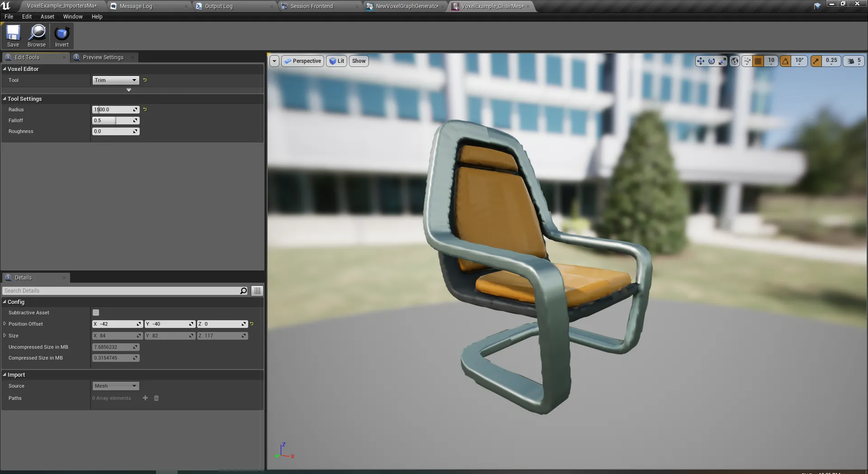This screenshot has width=868, height=474.
Task: Click the Lit view mode button
Action: tap(336, 61)
